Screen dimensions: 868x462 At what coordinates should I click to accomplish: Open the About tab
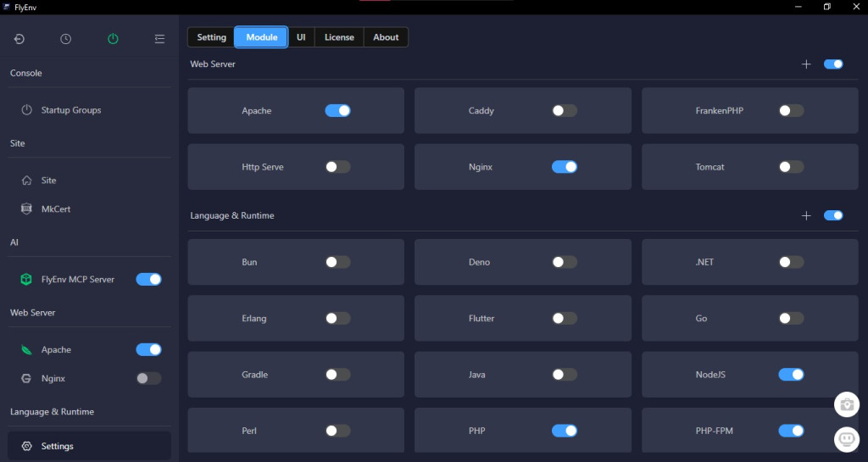tap(386, 37)
